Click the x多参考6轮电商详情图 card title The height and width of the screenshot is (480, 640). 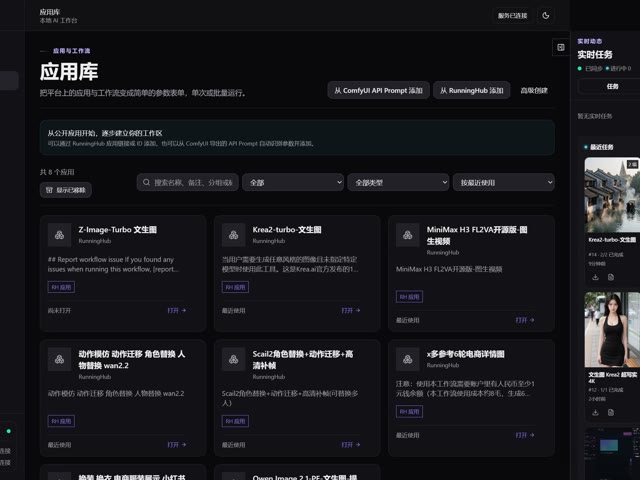466,354
